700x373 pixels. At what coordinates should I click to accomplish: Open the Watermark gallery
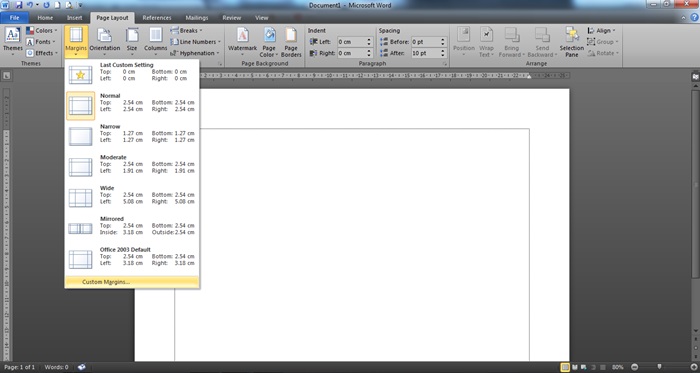pyautogui.click(x=242, y=41)
